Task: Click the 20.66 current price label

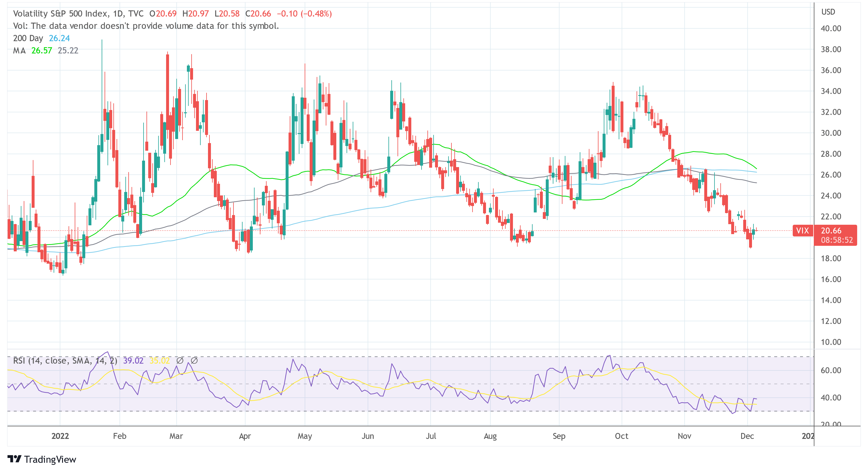Action: pos(831,231)
